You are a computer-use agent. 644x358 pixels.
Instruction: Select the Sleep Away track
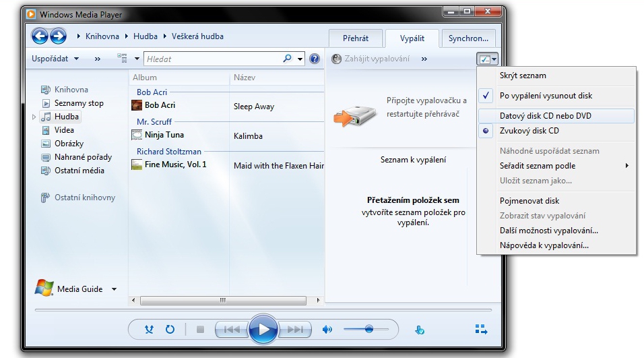(254, 107)
